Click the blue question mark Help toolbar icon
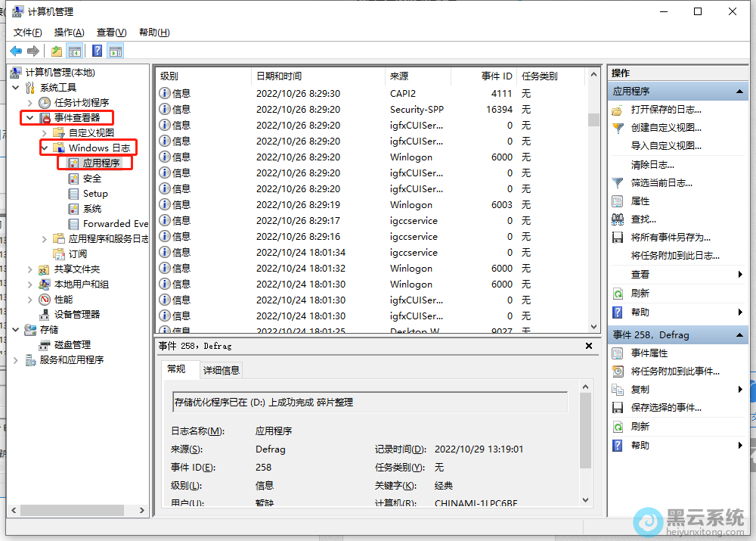This screenshot has height=541, width=756. click(x=97, y=51)
